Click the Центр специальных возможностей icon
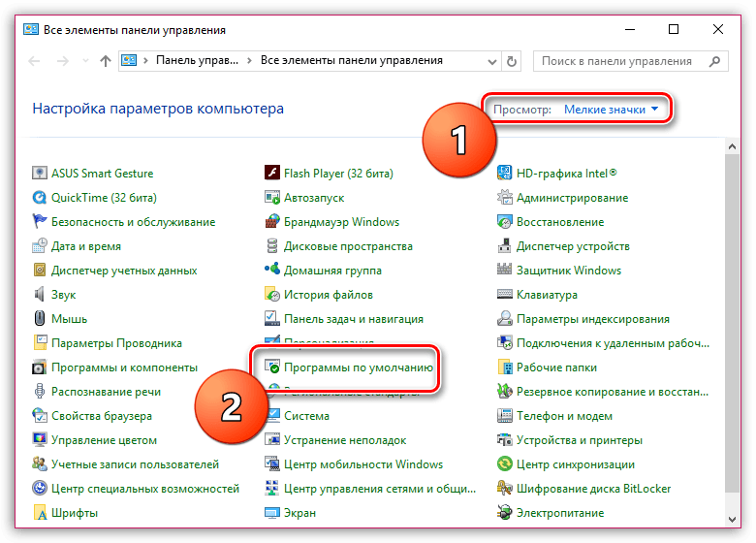756x543 pixels. coord(39,488)
